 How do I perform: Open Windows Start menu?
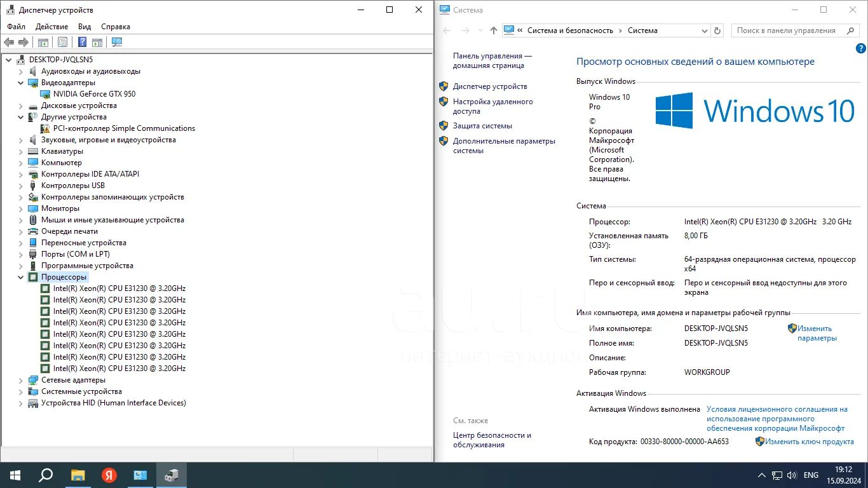coord(15,475)
